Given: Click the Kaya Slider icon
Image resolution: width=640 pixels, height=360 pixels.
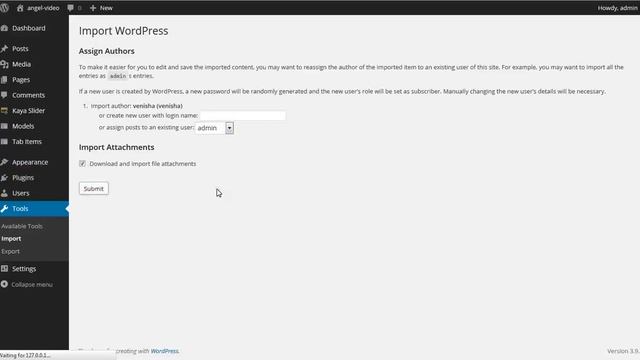Looking at the screenshot, I should point(4,111).
